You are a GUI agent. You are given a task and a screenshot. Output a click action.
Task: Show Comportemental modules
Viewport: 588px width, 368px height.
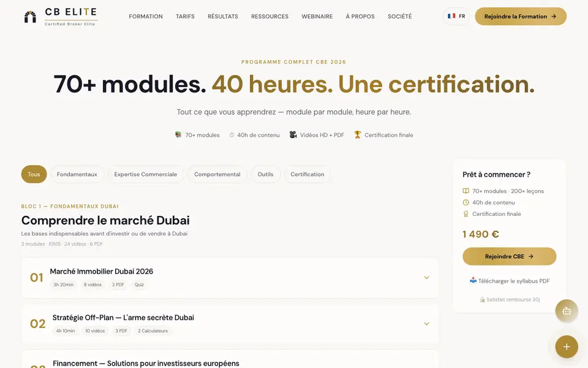(217, 174)
